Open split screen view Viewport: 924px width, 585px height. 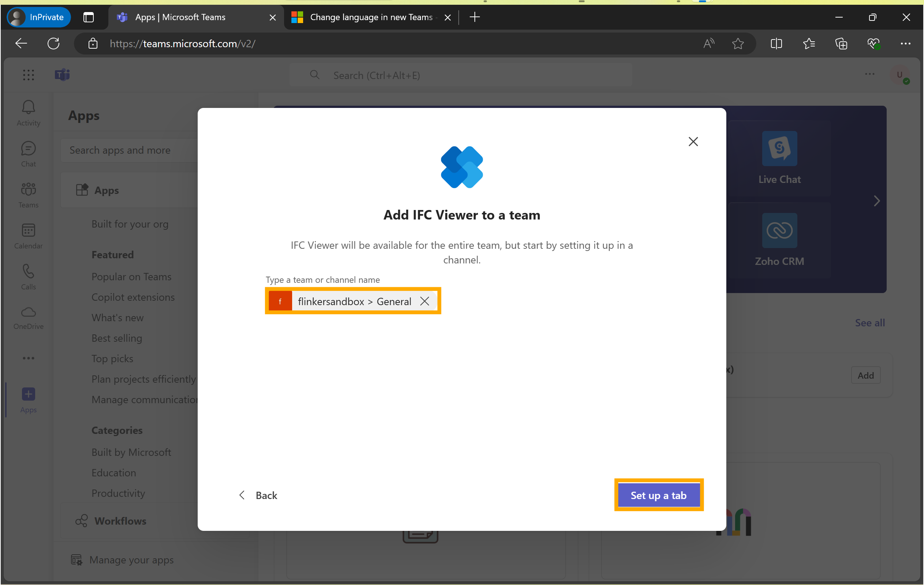[x=776, y=43]
